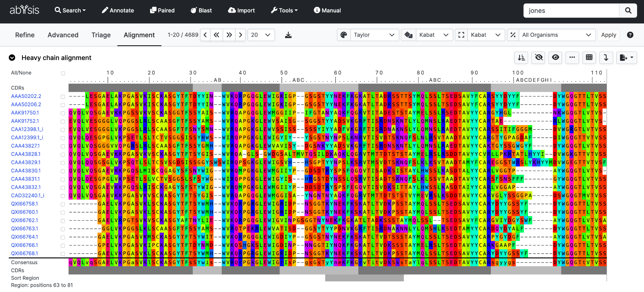Check the box for CAD32240.1_i
This screenshot has height=292, width=644.
pyautogui.click(x=63, y=196)
